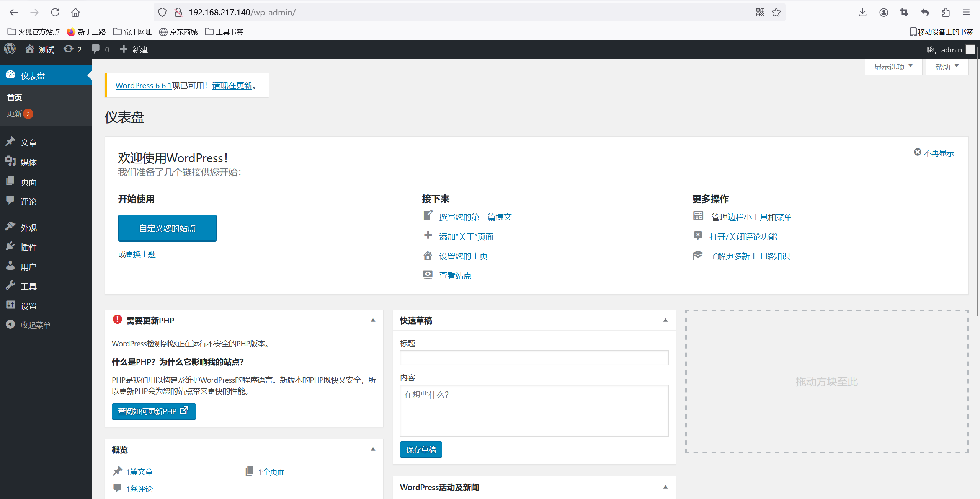Collapse the 需要更新PHP panel

(x=373, y=320)
